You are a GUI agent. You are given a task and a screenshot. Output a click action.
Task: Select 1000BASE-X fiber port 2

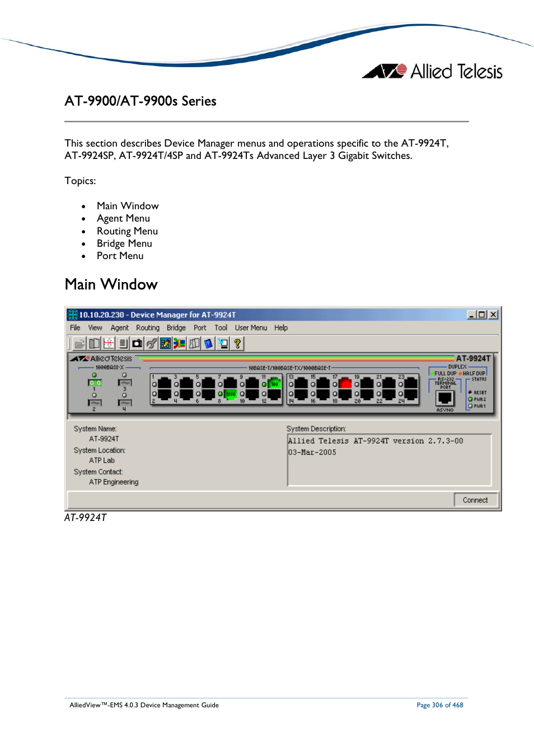click(95, 403)
